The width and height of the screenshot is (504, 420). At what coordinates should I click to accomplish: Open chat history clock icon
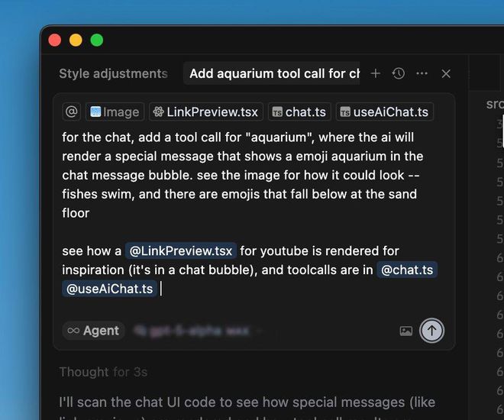click(398, 73)
